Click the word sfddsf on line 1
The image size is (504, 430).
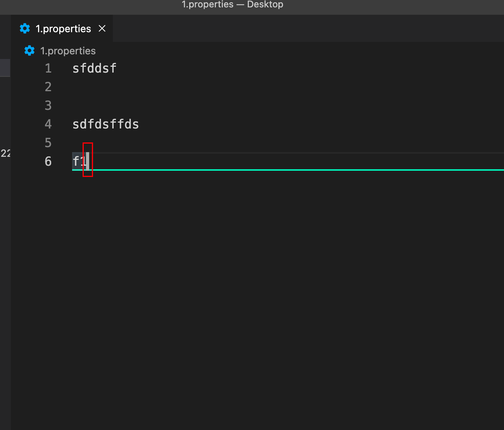[x=94, y=68]
